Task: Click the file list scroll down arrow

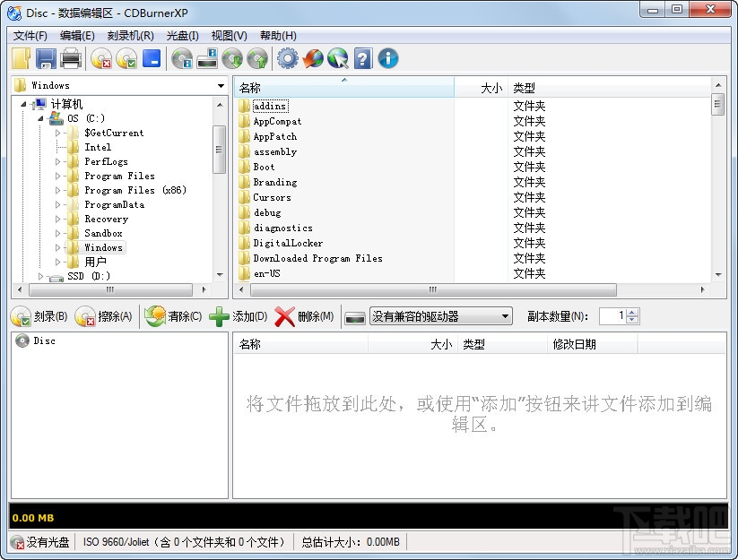Action: click(717, 274)
